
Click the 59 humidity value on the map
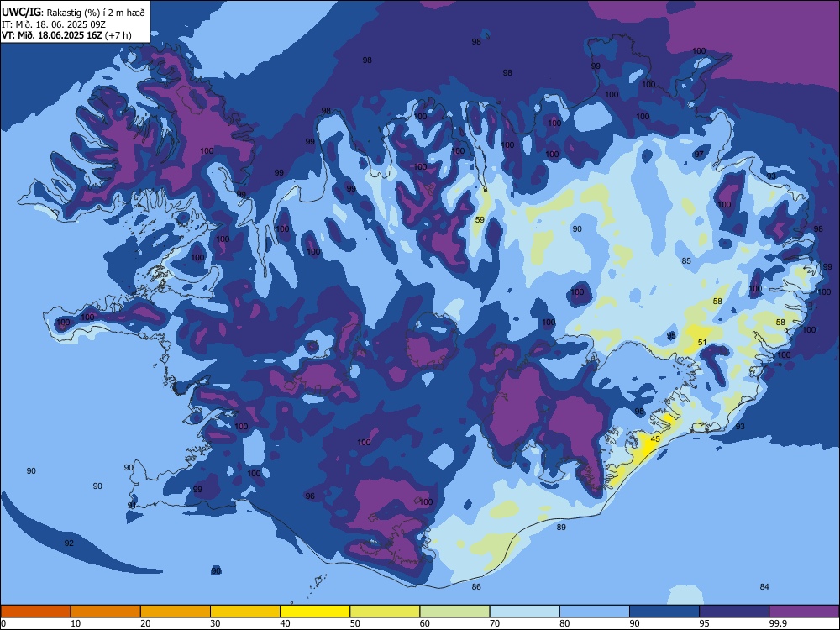(x=480, y=219)
